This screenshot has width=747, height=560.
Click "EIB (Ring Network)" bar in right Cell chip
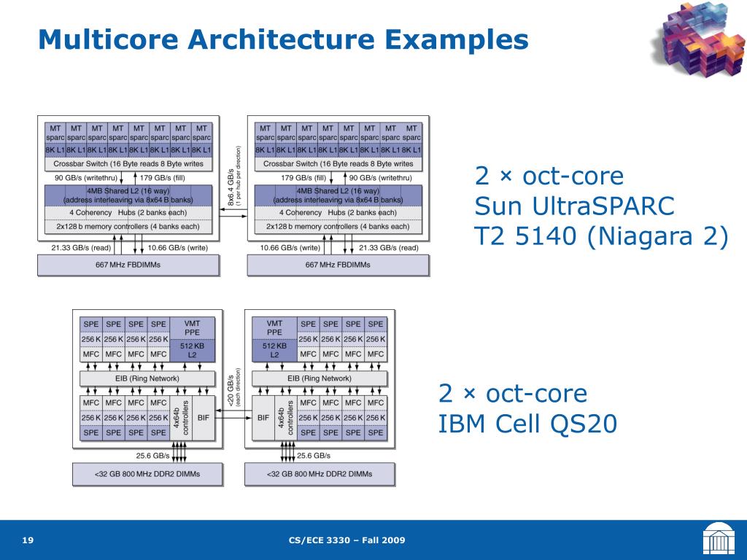click(x=320, y=378)
